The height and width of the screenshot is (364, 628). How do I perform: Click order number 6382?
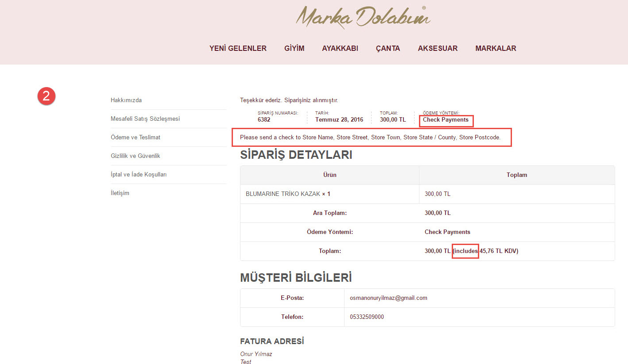[x=264, y=119]
